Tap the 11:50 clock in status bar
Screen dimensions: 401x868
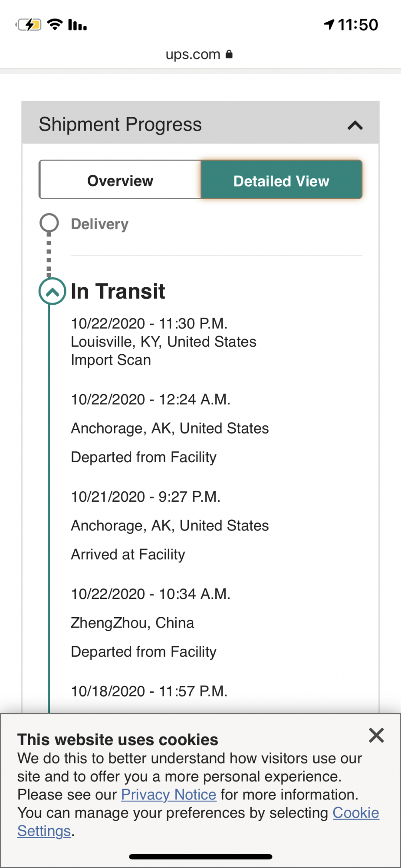358,25
